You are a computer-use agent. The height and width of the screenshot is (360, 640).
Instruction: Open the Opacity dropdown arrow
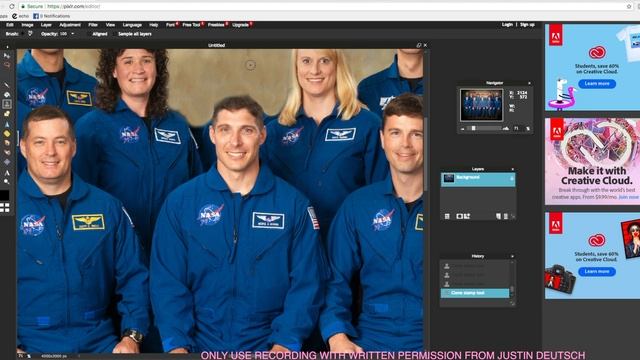(x=73, y=34)
